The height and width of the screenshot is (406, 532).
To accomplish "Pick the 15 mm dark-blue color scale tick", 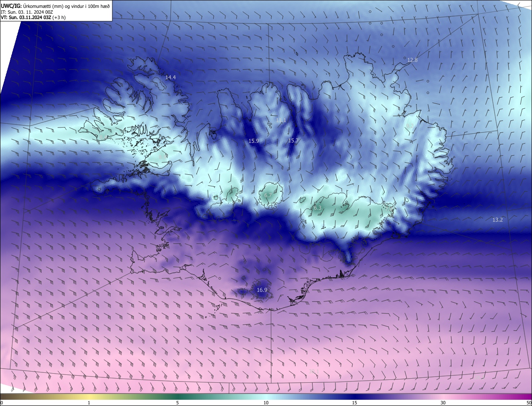I will pos(355,403).
